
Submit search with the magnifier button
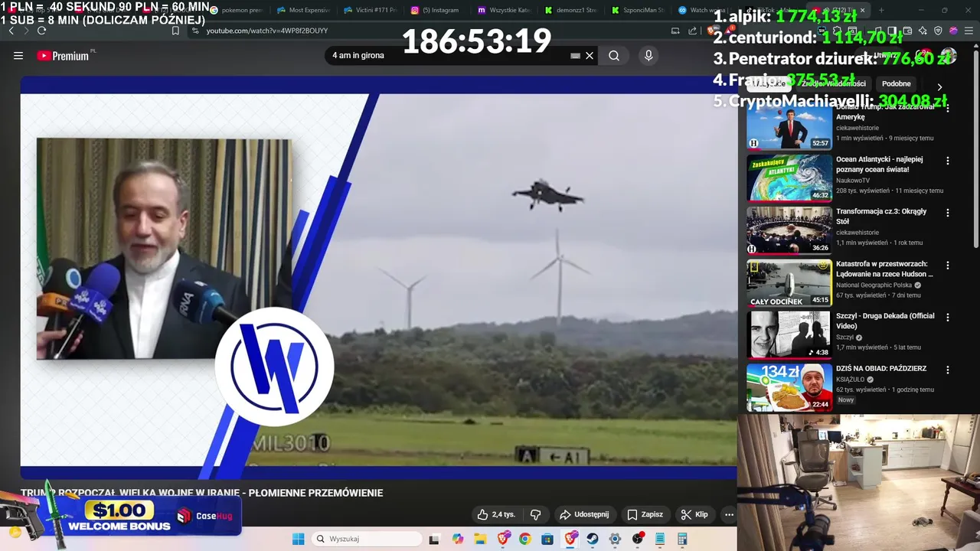(x=614, y=55)
